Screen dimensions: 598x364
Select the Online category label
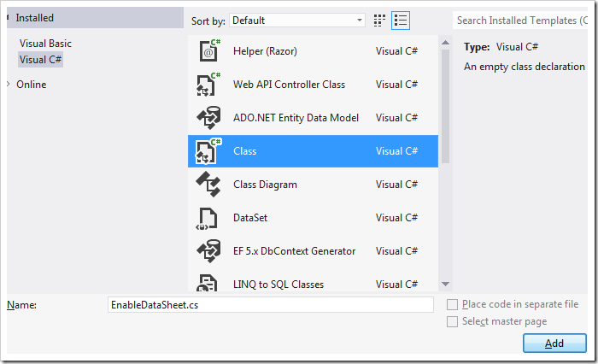coord(32,85)
